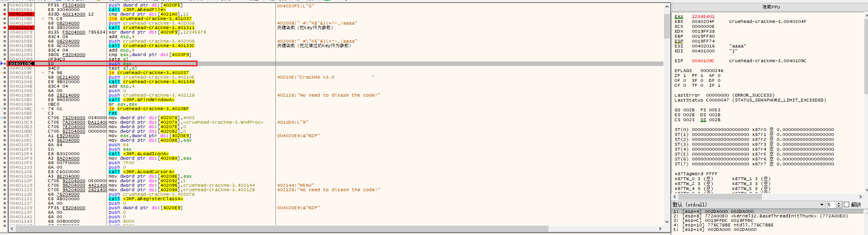Select argument row 2: kernel32.BaseThreadInitThunk
Viewport: 868px width, 235px height.
point(760,216)
